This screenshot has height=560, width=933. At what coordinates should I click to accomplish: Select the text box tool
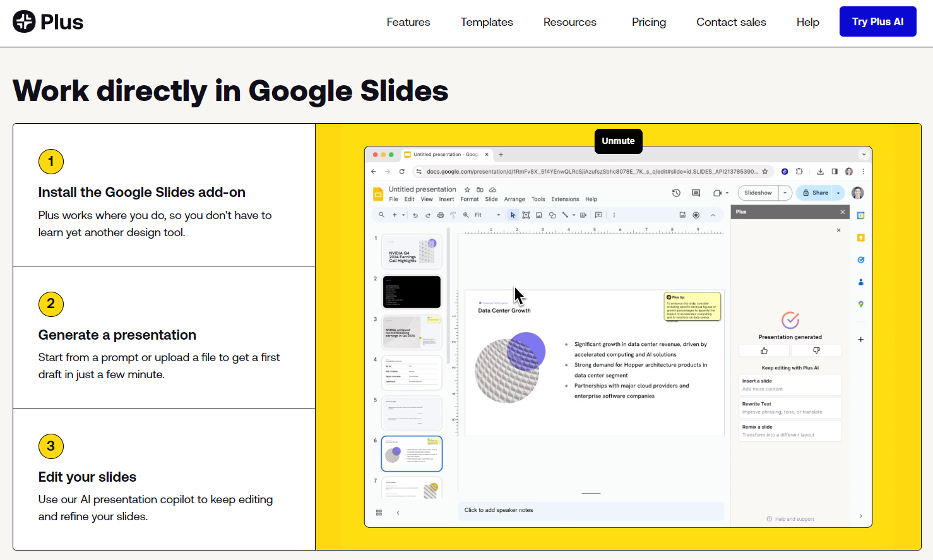tap(526, 215)
